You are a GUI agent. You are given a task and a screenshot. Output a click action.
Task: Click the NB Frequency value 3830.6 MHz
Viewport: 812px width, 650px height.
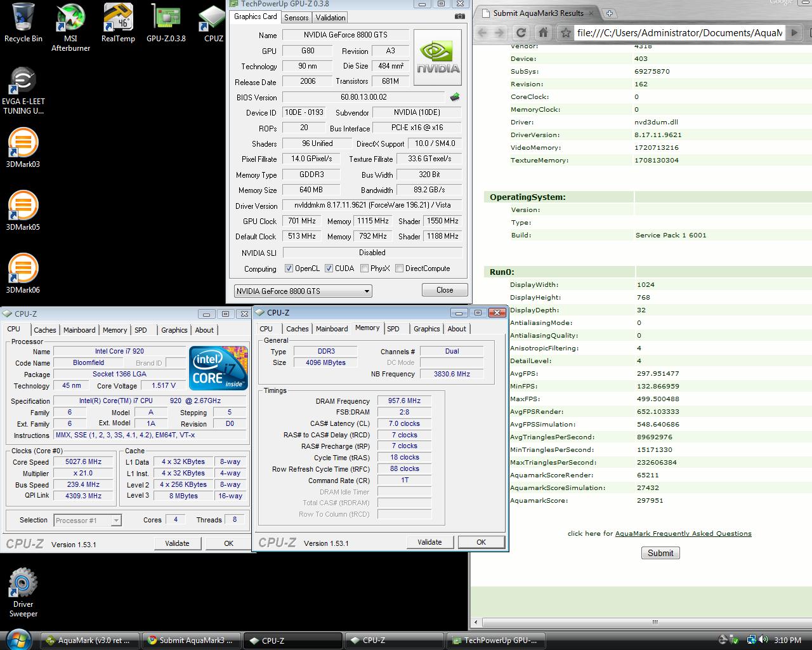point(452,374)
